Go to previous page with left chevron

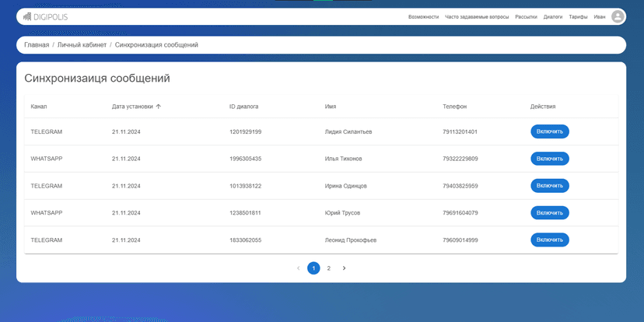pos(298,268)
